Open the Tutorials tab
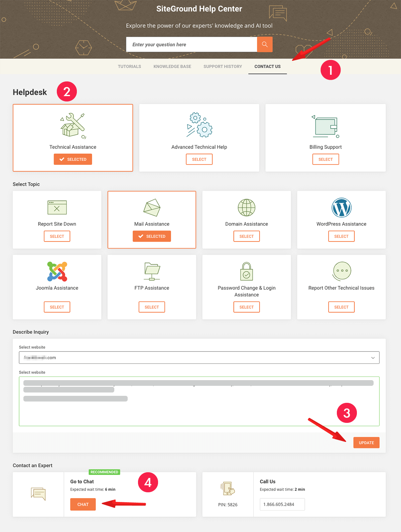The image size is (401, 532). pos(129,66)
